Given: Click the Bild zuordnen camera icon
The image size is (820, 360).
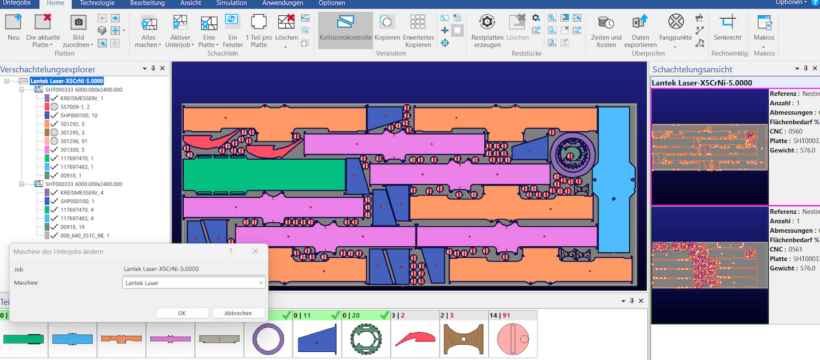Looking at the screenshot, I should point(78,22).
